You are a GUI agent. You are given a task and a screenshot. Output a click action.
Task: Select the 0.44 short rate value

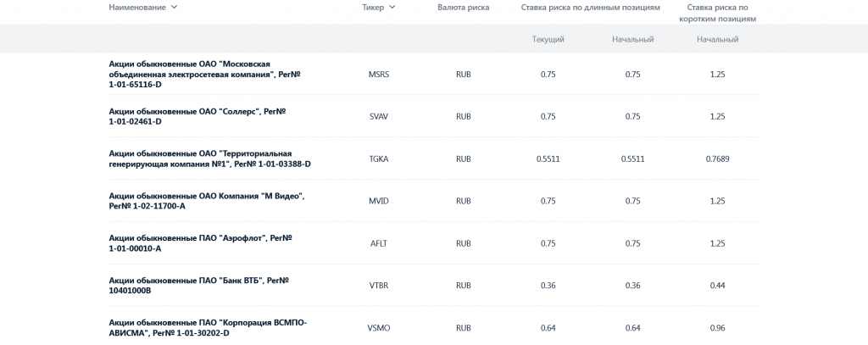coord(717,286)
